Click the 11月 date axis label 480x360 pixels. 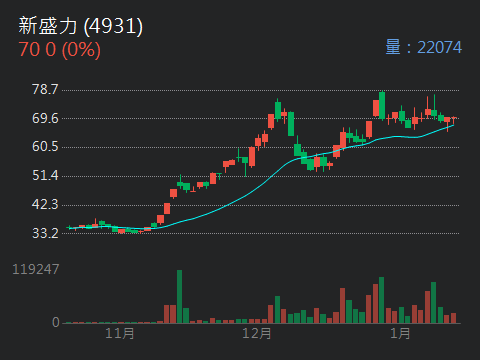(x=120, y=334)
